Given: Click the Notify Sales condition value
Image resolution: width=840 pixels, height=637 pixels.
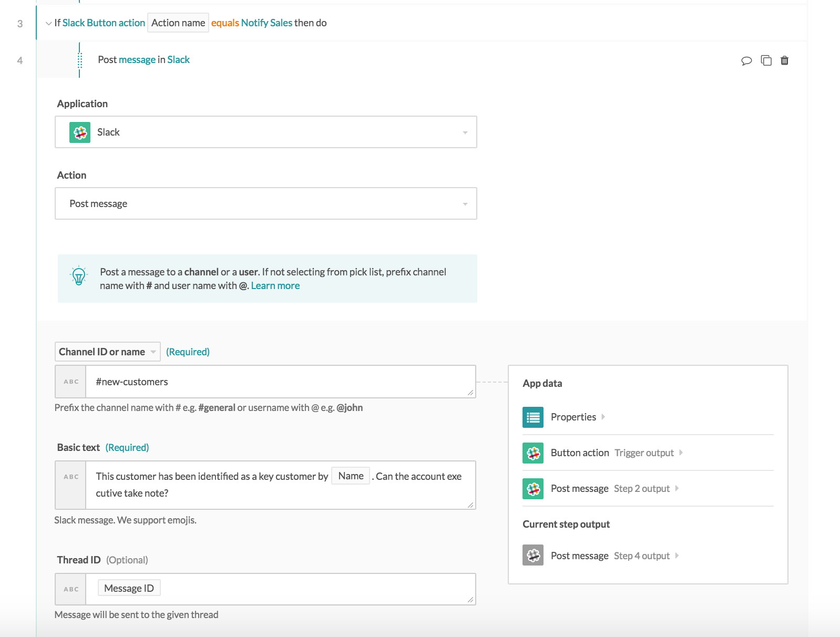Looking at the screenshot, I should (267, 23).
